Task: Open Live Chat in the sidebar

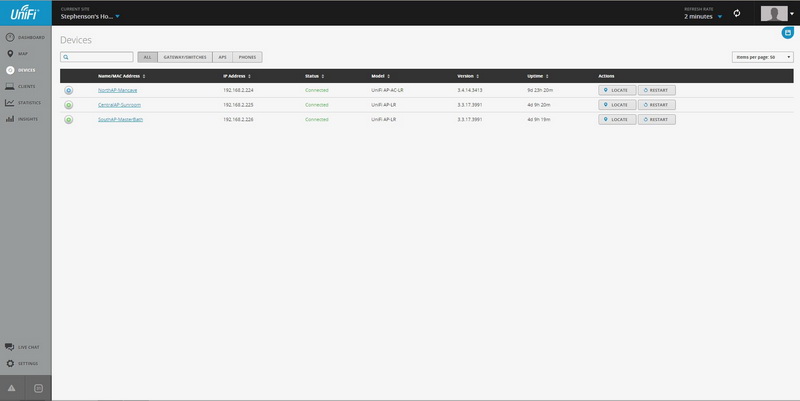Action: 22,347
